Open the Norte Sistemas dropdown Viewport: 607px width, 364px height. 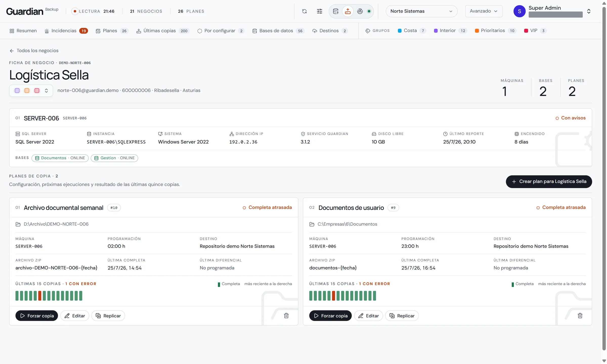tap(421, 11)
